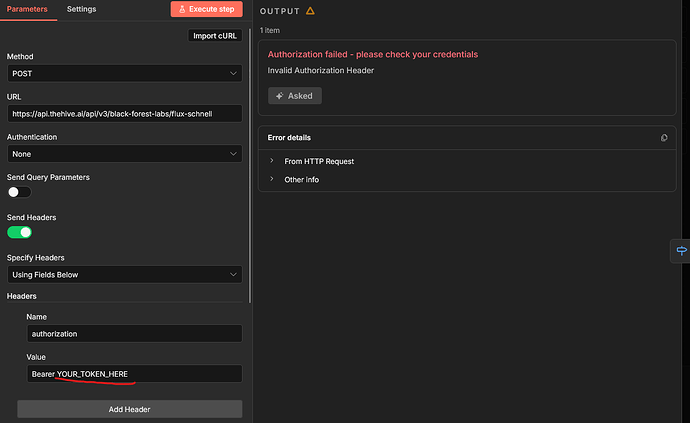Click the Add Header button
690x423 pixels.
[x=129, y=409]
